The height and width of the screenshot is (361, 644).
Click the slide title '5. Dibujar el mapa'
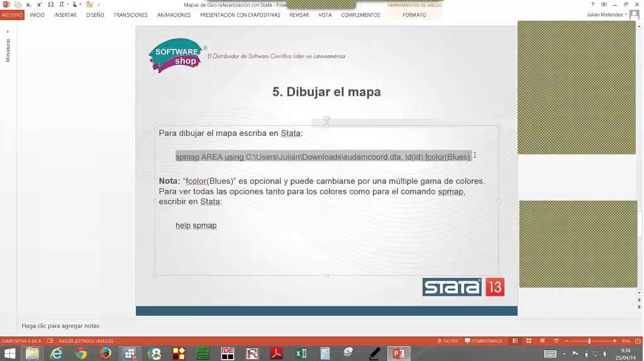click(x=326, y=92)
